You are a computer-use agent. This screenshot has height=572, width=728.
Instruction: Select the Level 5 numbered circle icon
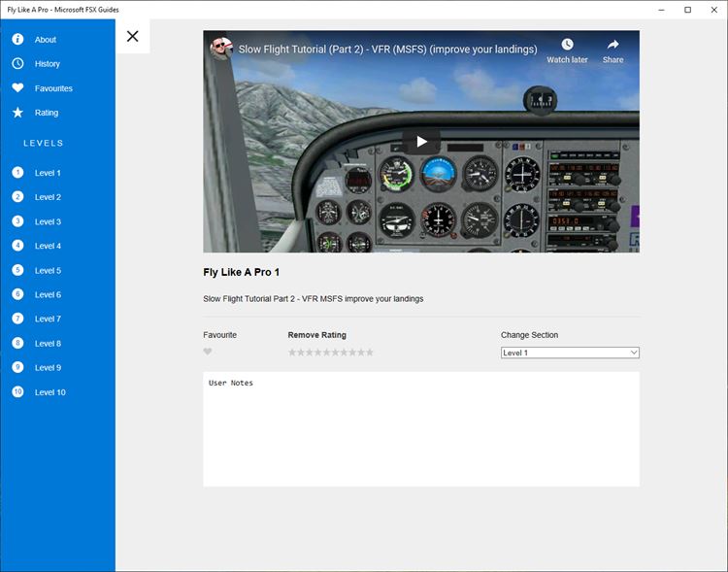[x=17, y=270]
